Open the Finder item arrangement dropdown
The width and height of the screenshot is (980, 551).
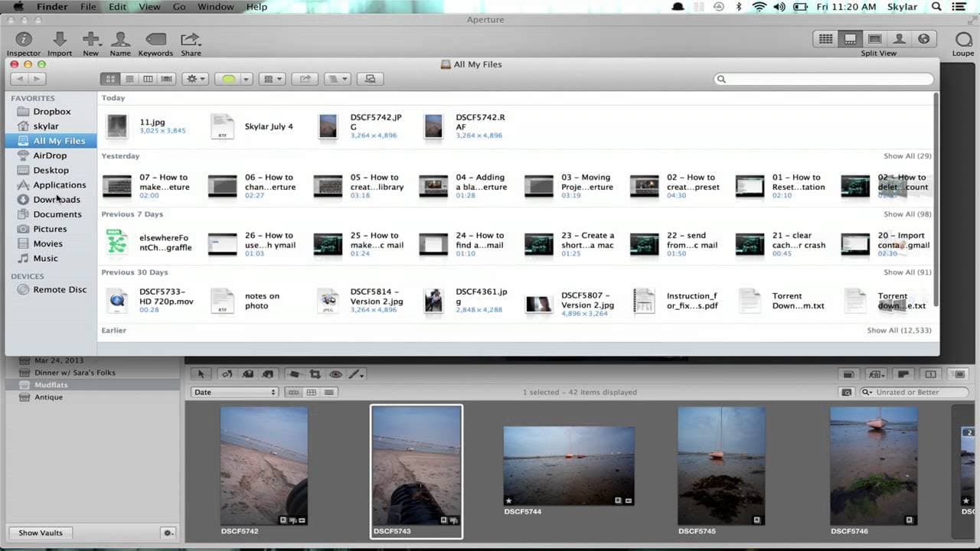click(272, 79)
